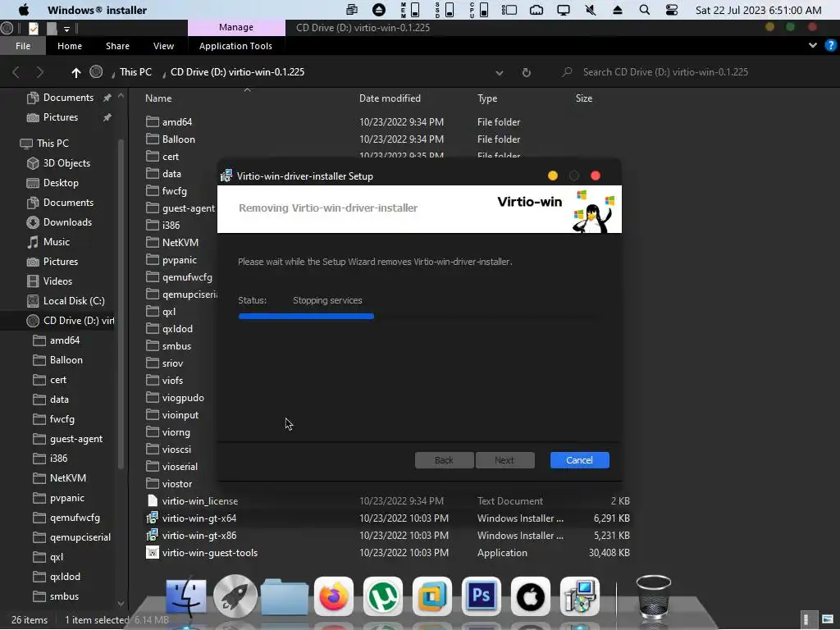Click the black Apple logo dock icon

click(531, 596)
